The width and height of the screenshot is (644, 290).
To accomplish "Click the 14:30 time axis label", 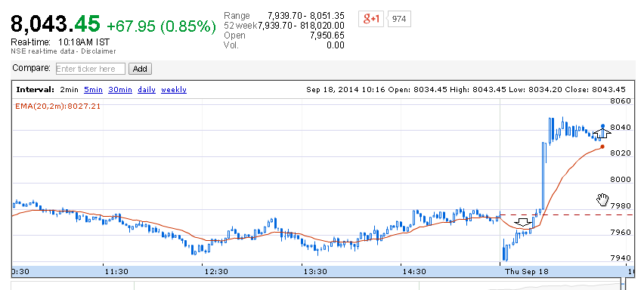I will (414, 272).
